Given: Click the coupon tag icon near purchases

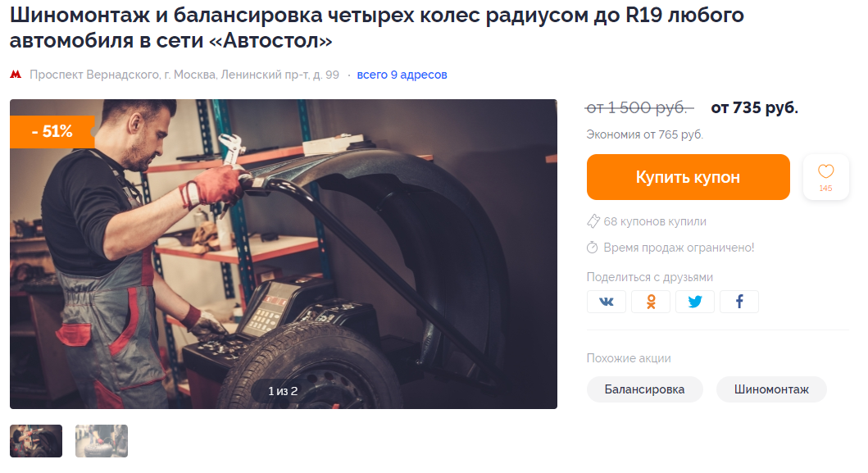Looking at the screenshot, I should 593,221.
